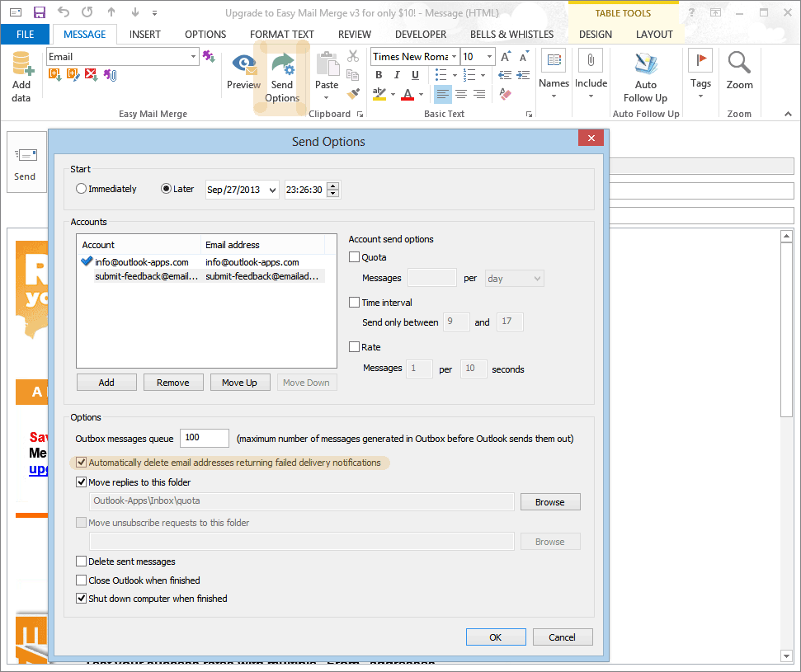The width and height of the screenshot is (801, 672).
Task: Click Cancel in Send Options dialog
Action: pos(563,637)
